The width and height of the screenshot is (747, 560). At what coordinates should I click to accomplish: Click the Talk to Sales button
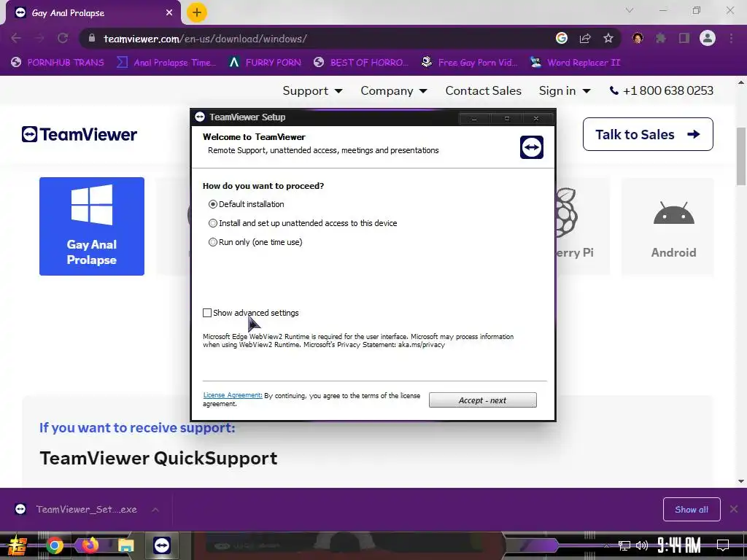click(x=648, y=134)
